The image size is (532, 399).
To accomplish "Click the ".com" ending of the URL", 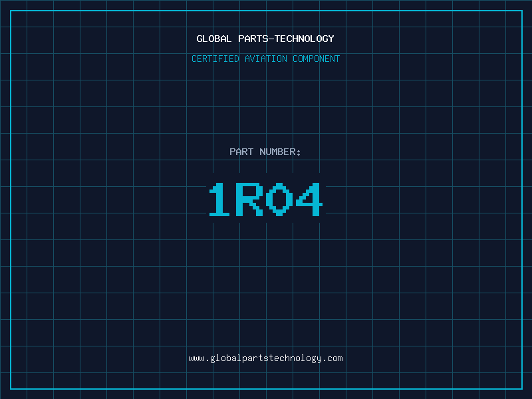I will (x=332, y=358).
